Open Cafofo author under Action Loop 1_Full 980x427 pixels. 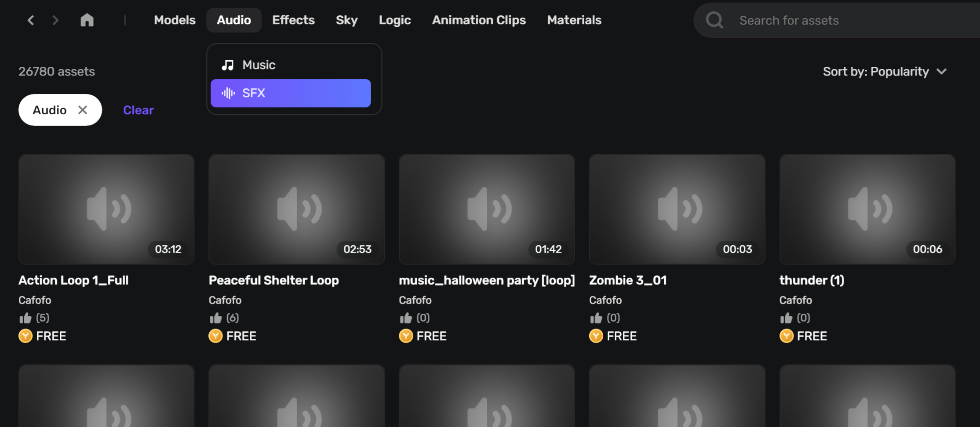[x=35, y=300]
